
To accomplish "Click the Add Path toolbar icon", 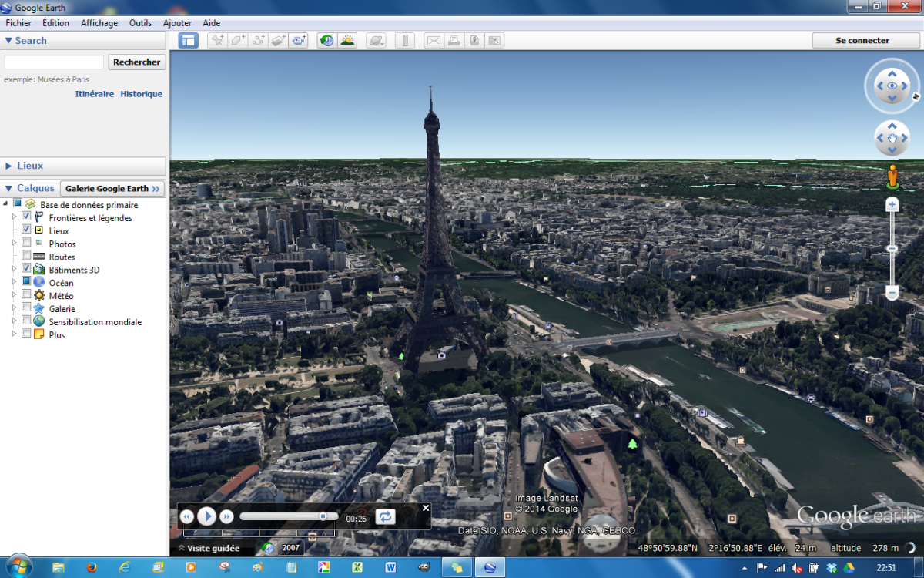I will (x=258, y=41).
